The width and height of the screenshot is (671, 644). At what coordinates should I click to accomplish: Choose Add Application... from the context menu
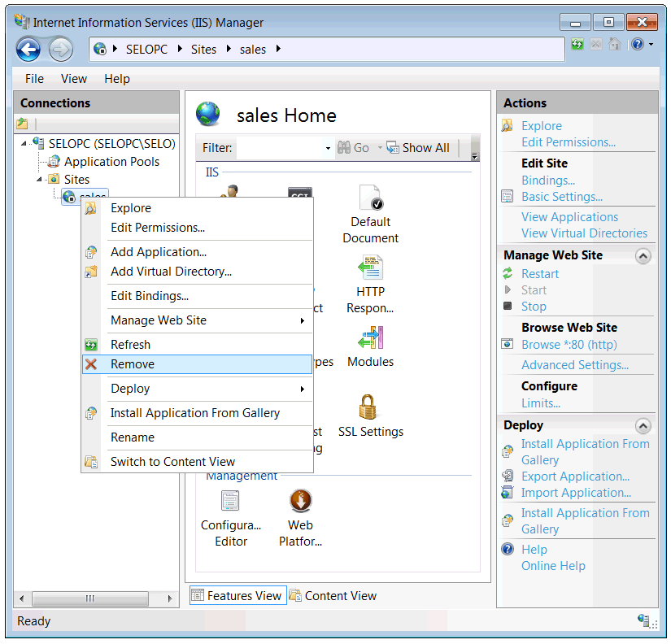pyautogui.click(x=197, y=252)
